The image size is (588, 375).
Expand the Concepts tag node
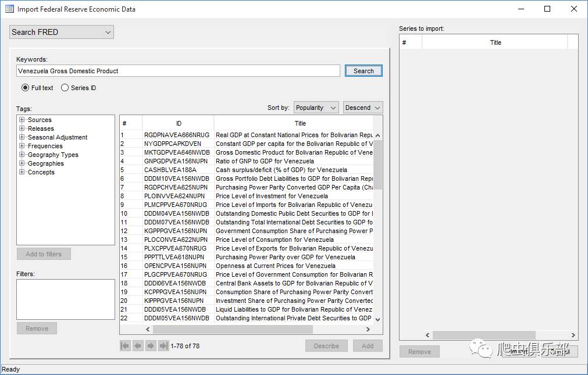(x=22, y=172)
